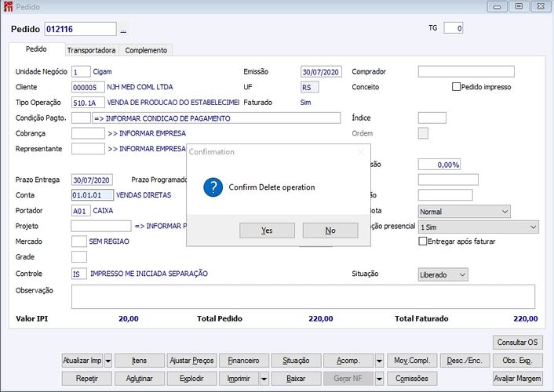The image size is (554, 392).
Task: Click the small Ordem square button
Action: click(x=423, y=133)
